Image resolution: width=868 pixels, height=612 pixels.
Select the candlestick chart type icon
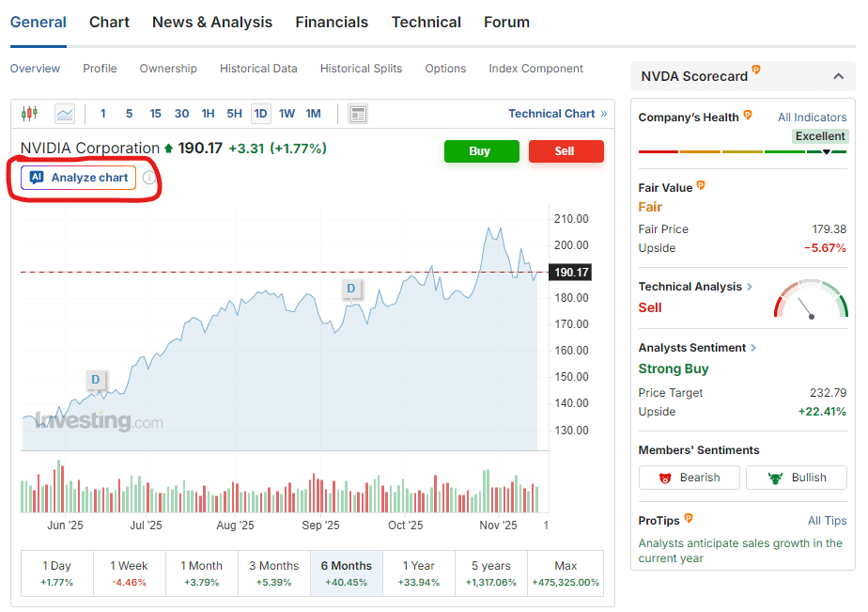[x=29, y=114]
